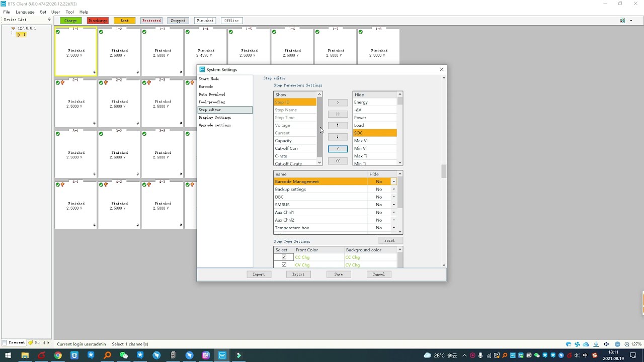Open Chrome from the taskbar
This screenshot has height=362, width=644.
(x=58, y=355)
